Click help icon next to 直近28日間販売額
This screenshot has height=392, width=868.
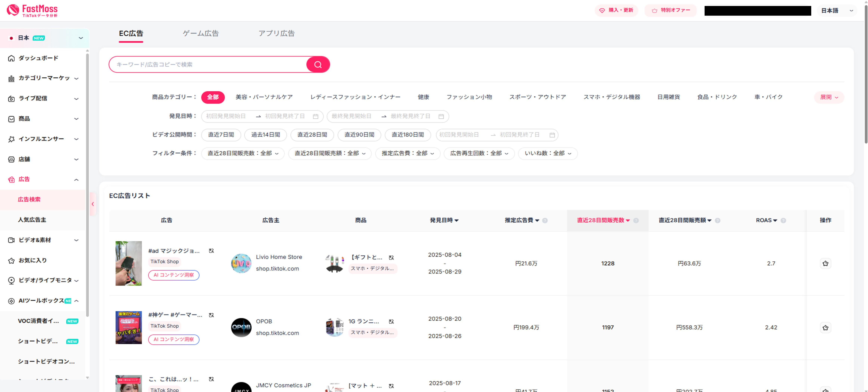click(718, 221)
